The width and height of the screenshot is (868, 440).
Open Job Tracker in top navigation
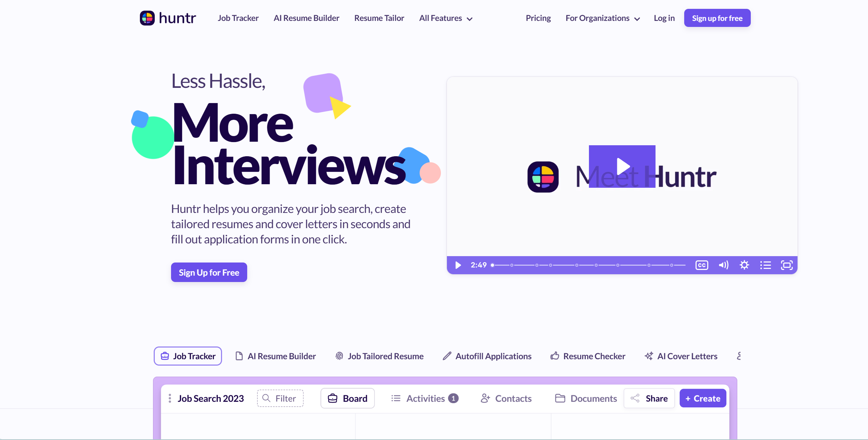point(238,18)
